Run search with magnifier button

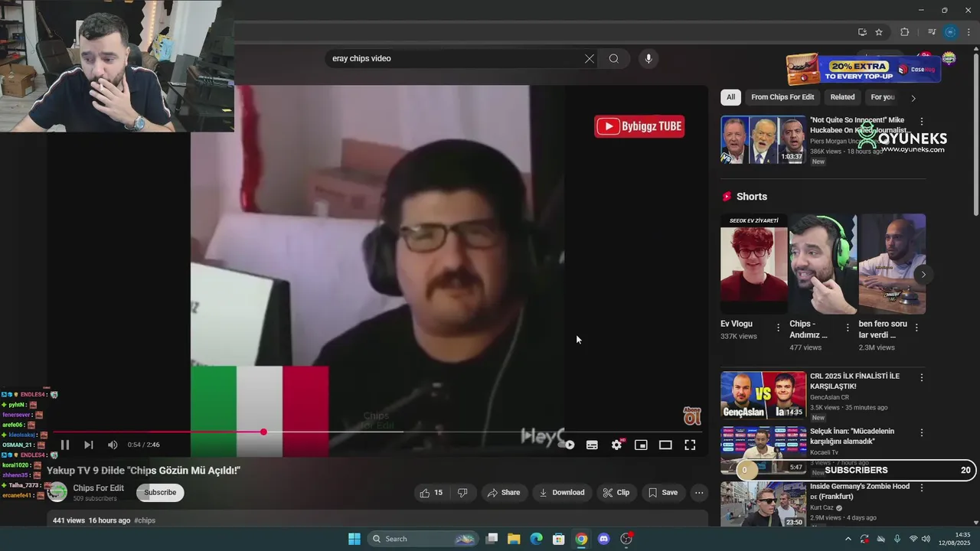click(x=614, y=59)
